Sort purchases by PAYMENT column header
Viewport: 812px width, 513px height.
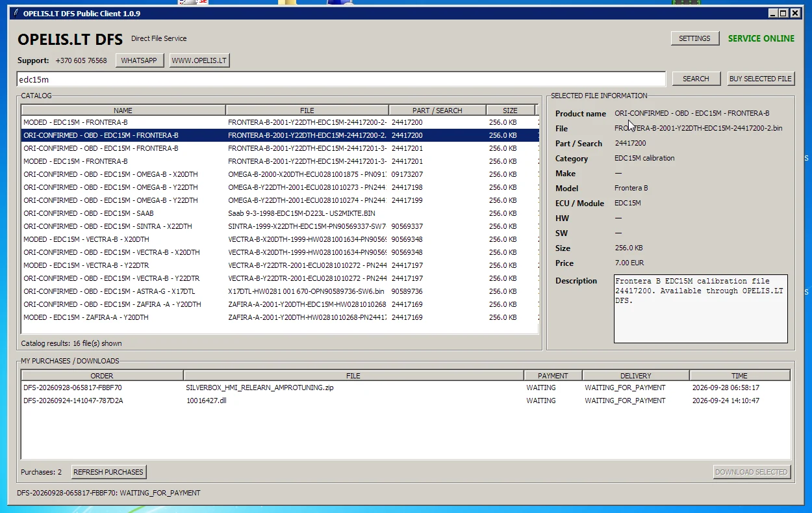[x=553, y=376]
